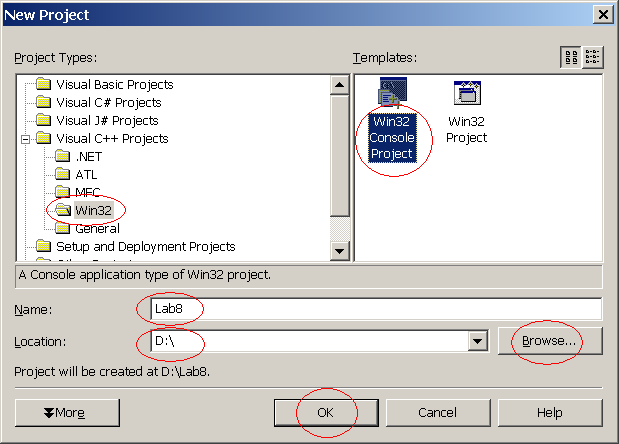Select Visual Basic Projects in the tree

pyautogui.click(x=115, y=84)
